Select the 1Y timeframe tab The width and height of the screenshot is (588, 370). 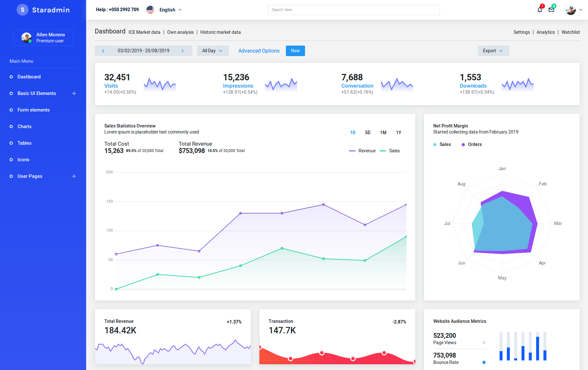click(398, 132)
